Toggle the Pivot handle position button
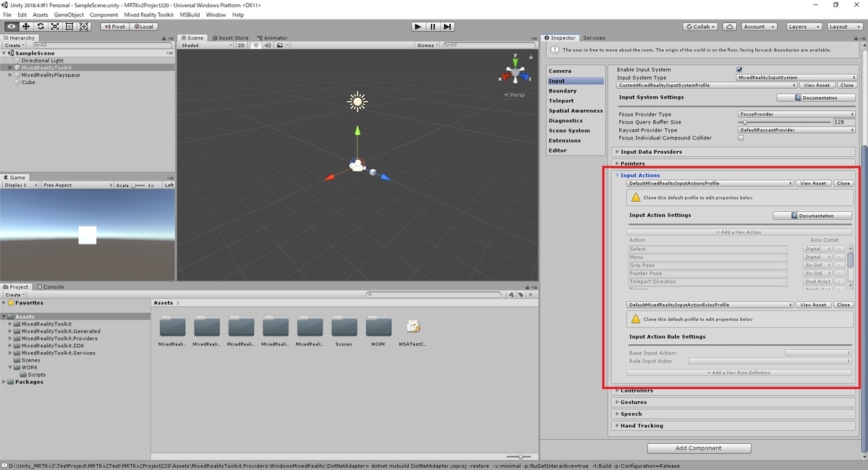Image resolution: width=868 pixels, height=470 pixels. click(114, 27)
